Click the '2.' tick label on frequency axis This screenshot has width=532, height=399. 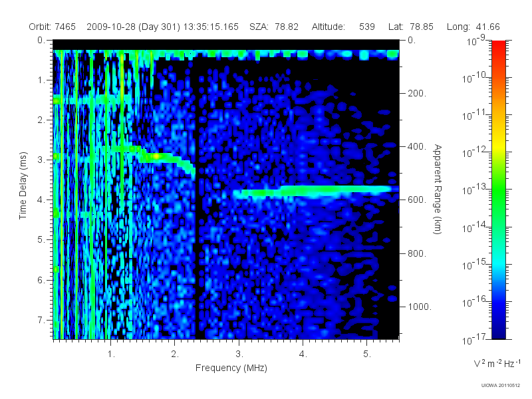click(x=175, y=354)
